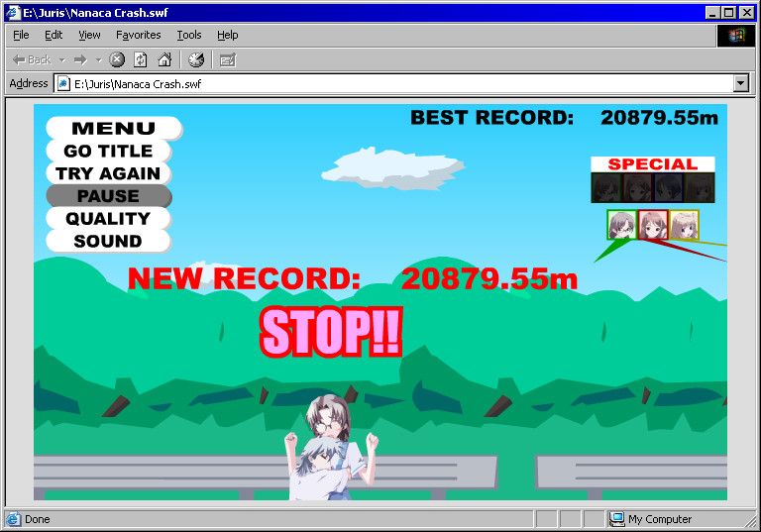Screen dimensions: 761x532
Task: Click the yellow-framed blonde character portrait
Action: coord(684,225)
